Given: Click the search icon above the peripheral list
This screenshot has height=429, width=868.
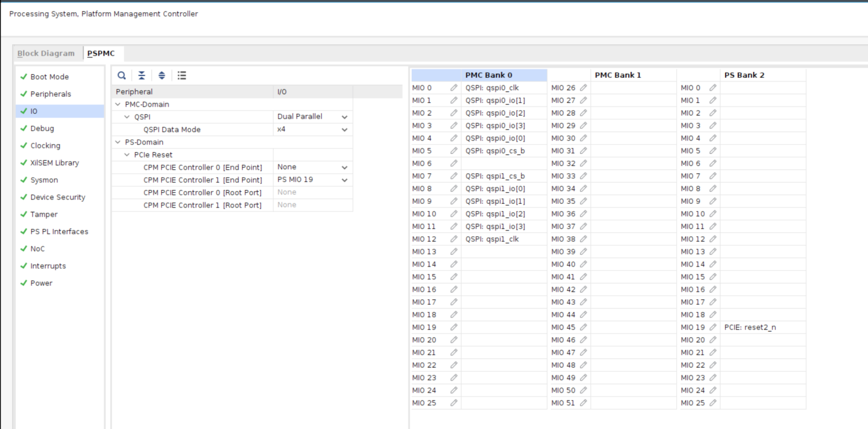Looking at the screenshot, I should tap(121, 75).
